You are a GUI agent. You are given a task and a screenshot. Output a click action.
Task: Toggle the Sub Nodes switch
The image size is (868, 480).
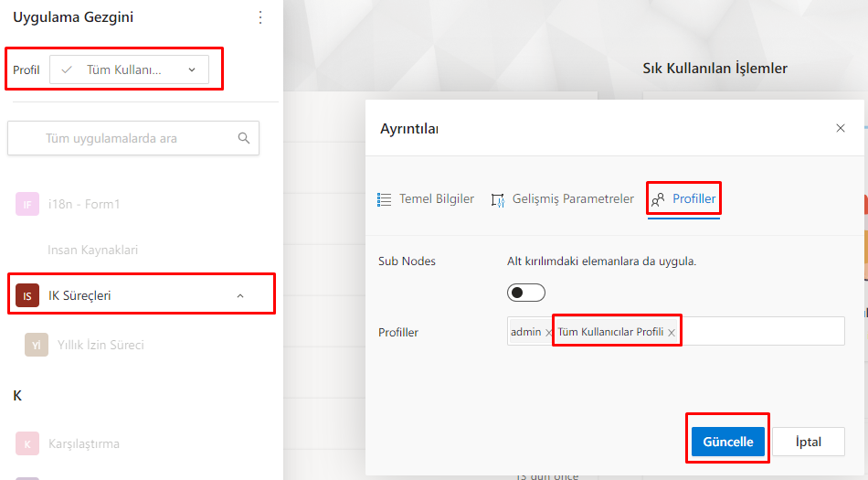point(526,293)
